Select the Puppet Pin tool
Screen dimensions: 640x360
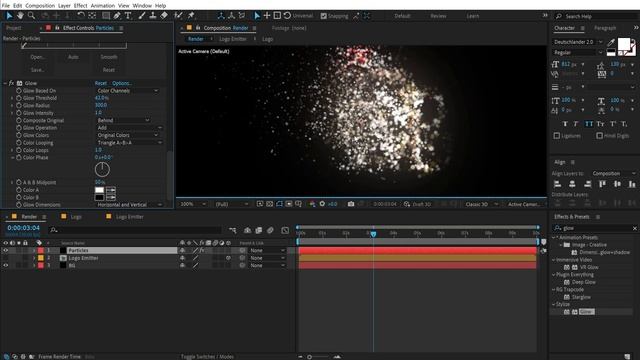click(x=191, y=16)
